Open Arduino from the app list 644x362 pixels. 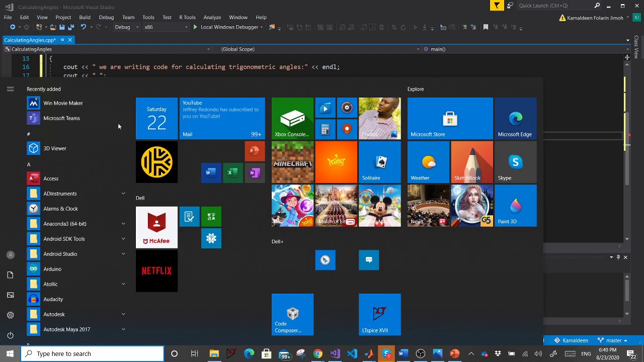[77, 269]
